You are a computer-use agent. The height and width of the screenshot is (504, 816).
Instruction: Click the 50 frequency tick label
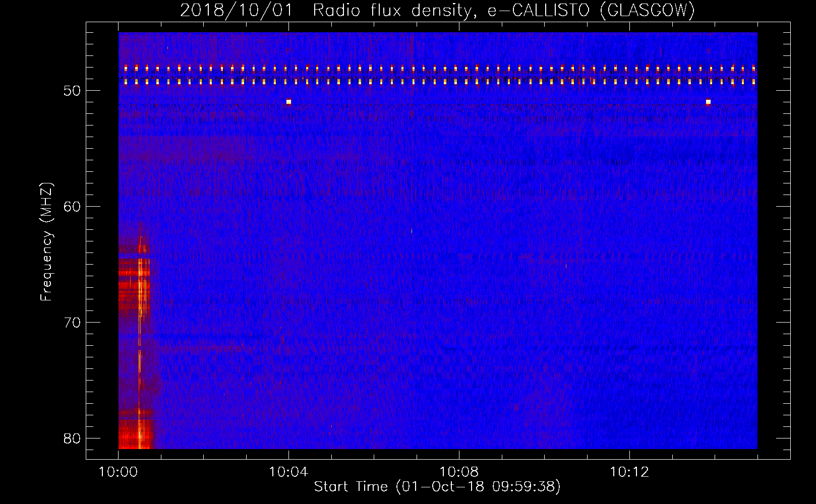point(73,91)
